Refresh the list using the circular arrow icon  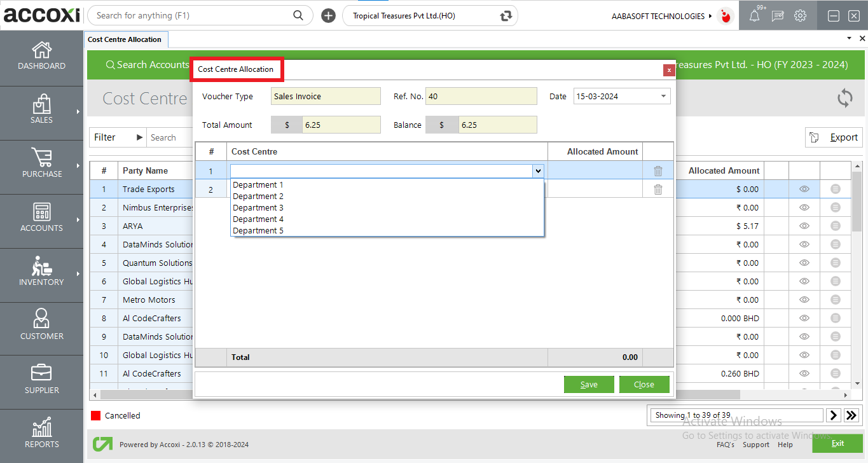click(x=845, y=99)
